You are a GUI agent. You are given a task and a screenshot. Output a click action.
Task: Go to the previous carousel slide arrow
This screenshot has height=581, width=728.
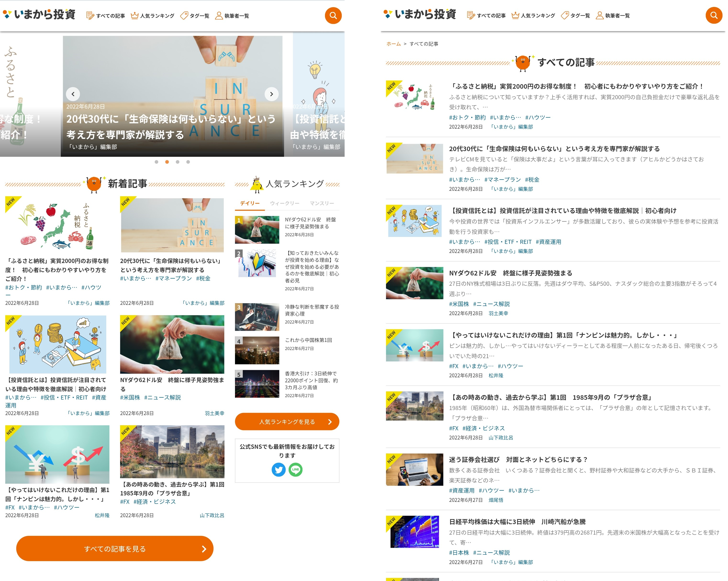click(73, 94)
